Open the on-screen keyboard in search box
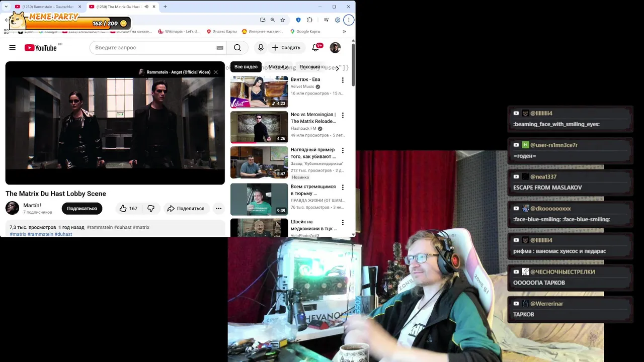 coord(220,48)
